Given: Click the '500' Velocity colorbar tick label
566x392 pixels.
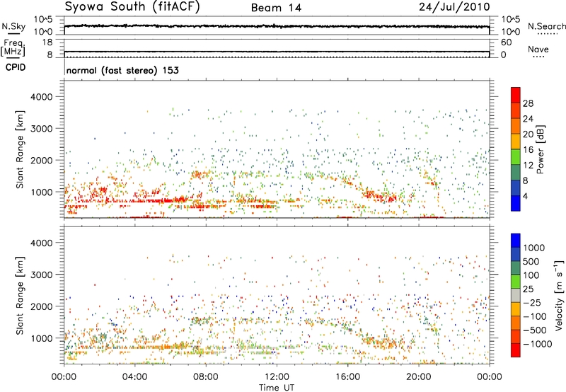Looking at the screenshot, I should point(531,261).
